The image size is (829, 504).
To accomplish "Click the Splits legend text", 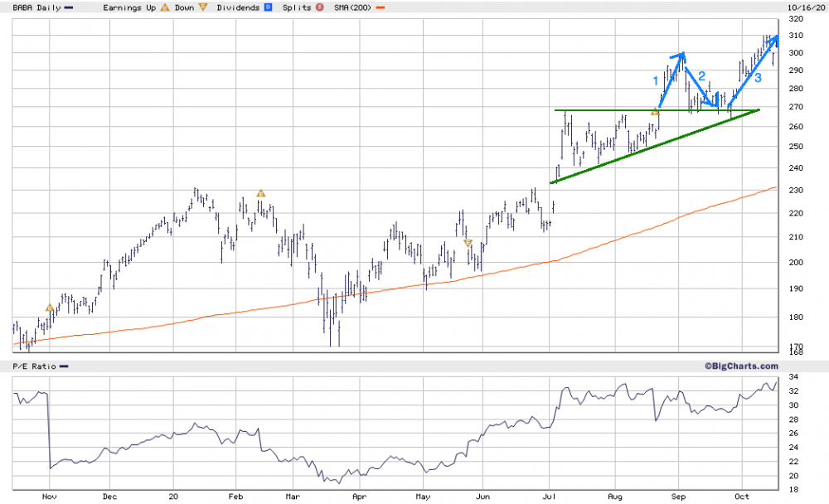I will tap(297, 8).
